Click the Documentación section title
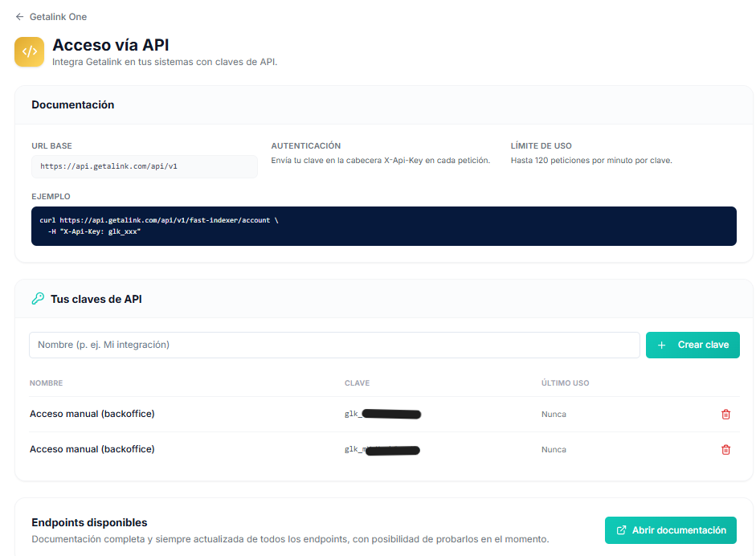This screenshot has height=556, width=756. click(x=73, y=104)
